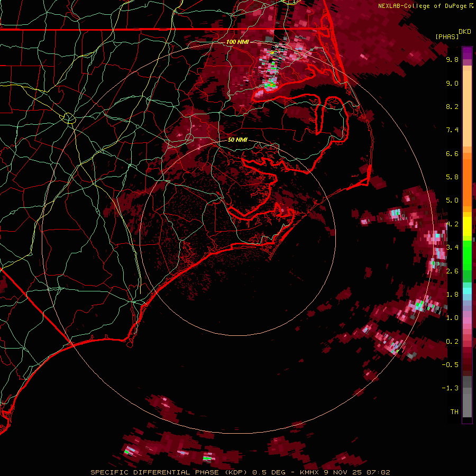
Task: Click the 6.6 value on the color scale
Action: pyautogui.click(x=452, y=153)
